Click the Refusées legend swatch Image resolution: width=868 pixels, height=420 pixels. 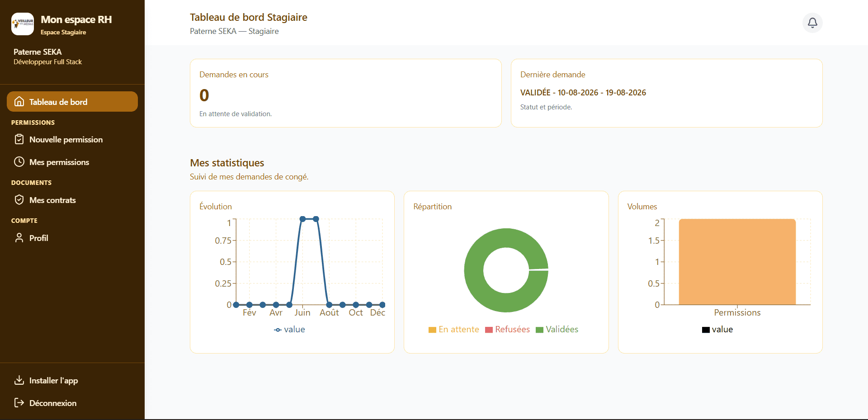(489, 330)
